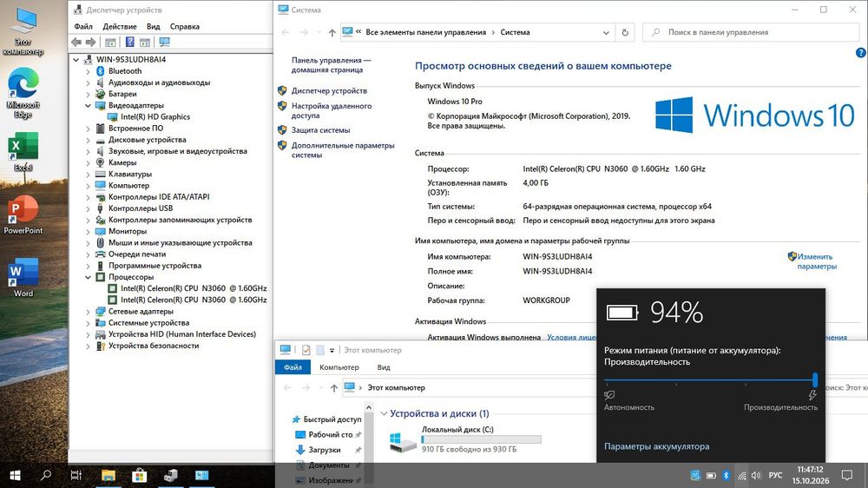Open 'Действие' menu in Device Manager
The image size is (868, 488).
tap(120, 27)
